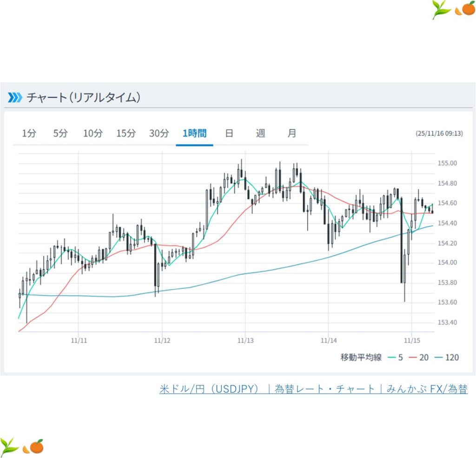Open the 10分 chart interval
Viewport: 476px width, 458px height.
tap(93, 133)
